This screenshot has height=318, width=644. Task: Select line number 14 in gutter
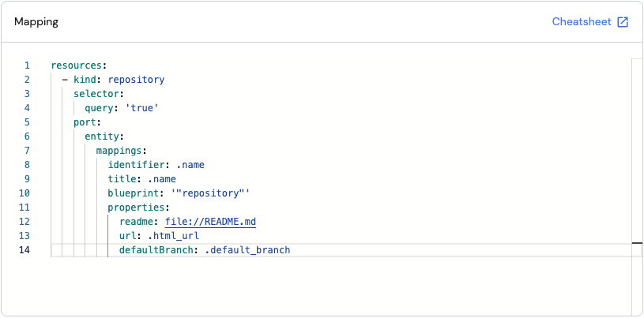24,250
